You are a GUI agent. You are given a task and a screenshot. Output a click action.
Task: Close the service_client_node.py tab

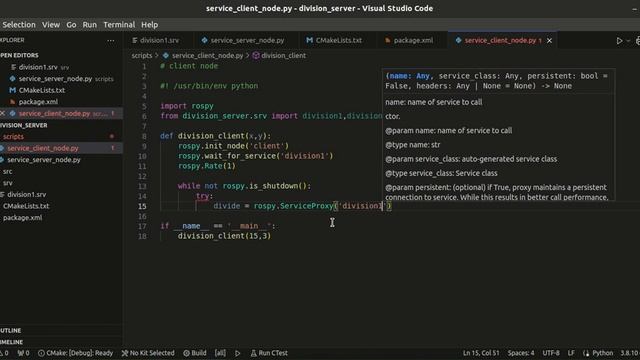click(x=549, y=40)
